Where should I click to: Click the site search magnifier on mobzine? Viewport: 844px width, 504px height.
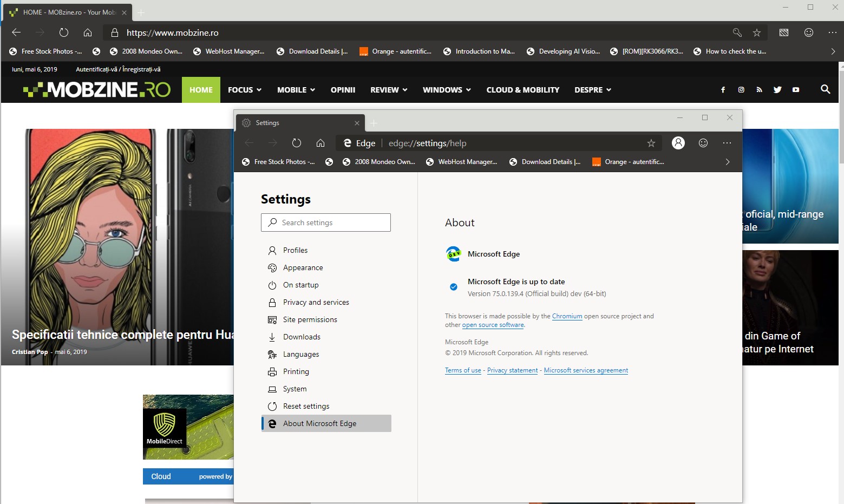(826, 89)
